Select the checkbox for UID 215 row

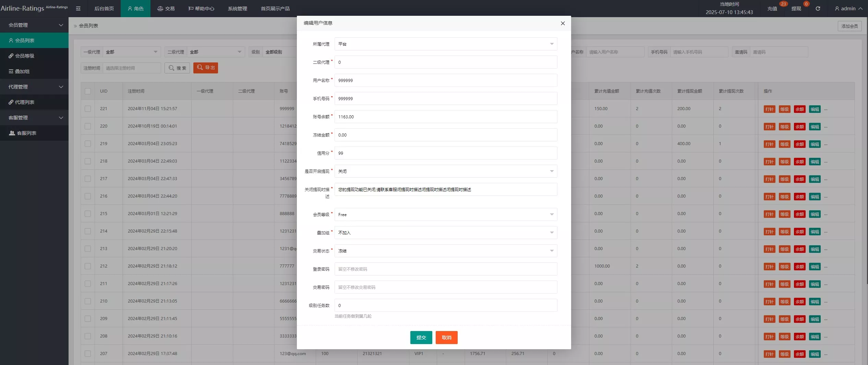[88, 214]
